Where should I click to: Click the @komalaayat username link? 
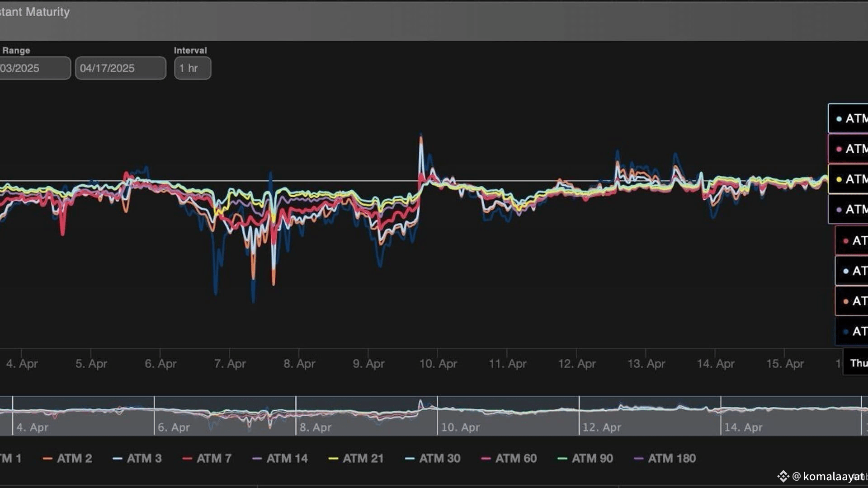click(x=828, y=476)
